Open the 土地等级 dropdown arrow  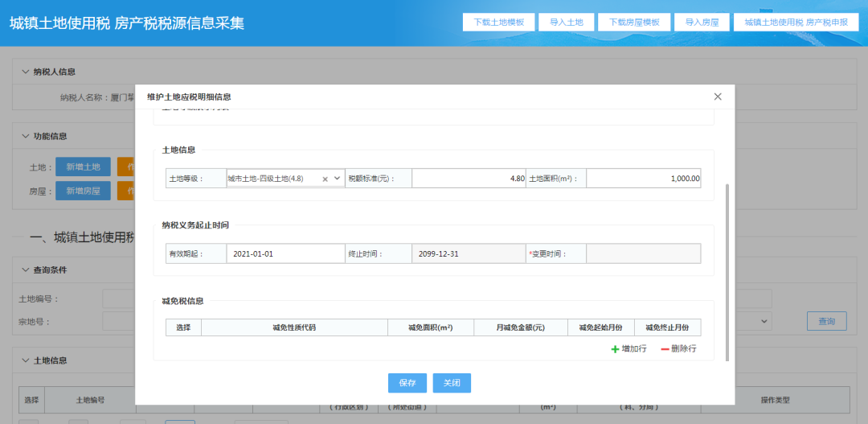pyautogui.click(x=337, y=179)
